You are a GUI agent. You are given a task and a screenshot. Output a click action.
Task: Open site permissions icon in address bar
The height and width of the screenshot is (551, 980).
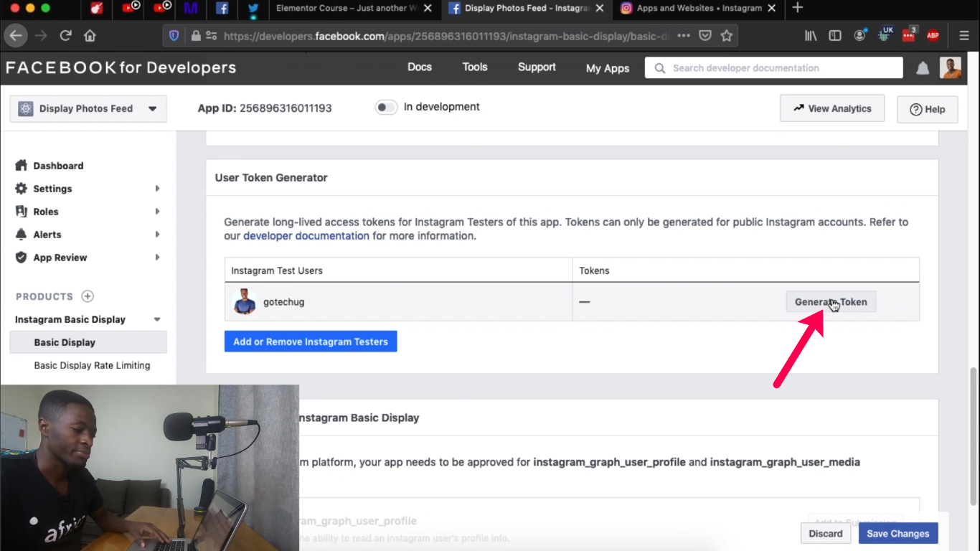click(211, 35)
